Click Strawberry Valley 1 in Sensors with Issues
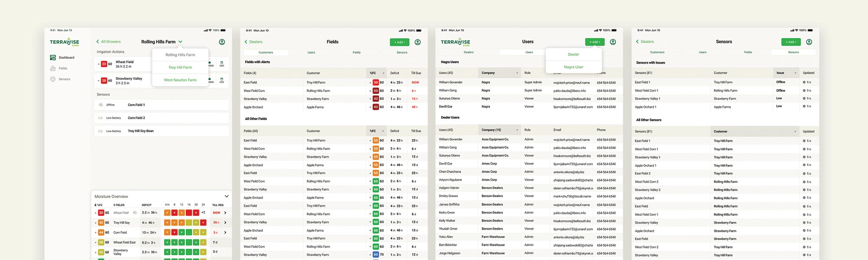868x260 pixels. coord(647,99)
